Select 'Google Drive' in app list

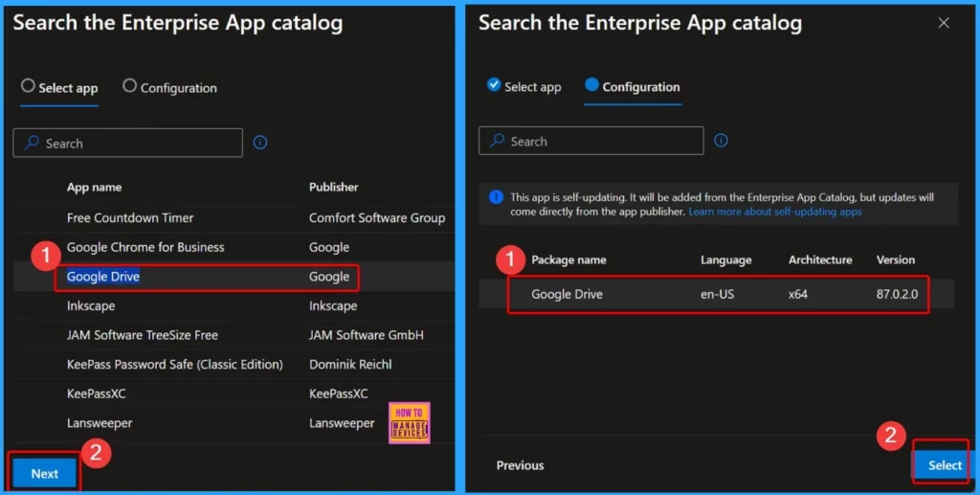(103, 277)
